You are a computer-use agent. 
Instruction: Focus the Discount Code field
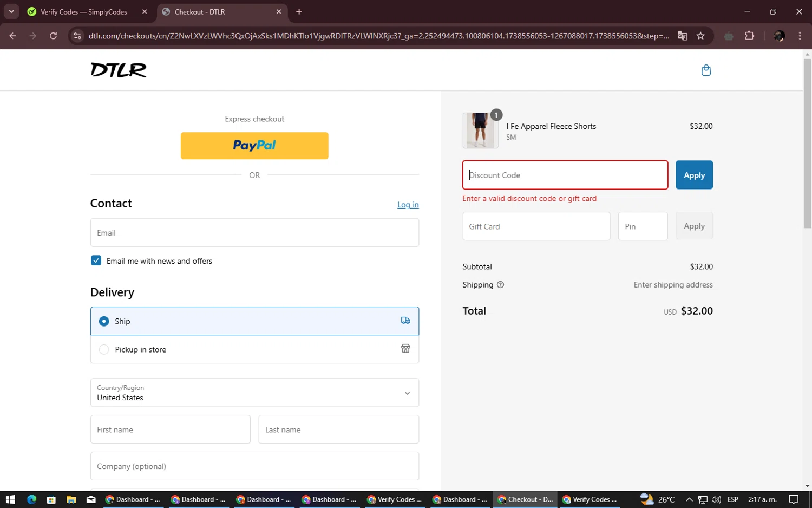[565, 175]
